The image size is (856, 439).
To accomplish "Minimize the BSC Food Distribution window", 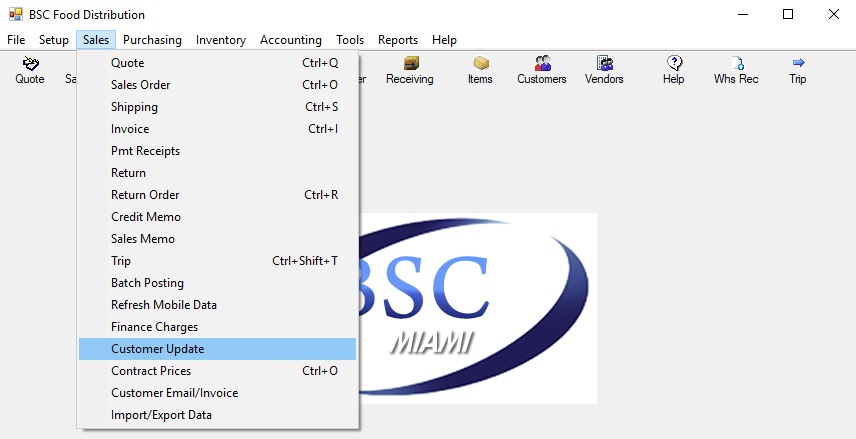I will point(742,14).
